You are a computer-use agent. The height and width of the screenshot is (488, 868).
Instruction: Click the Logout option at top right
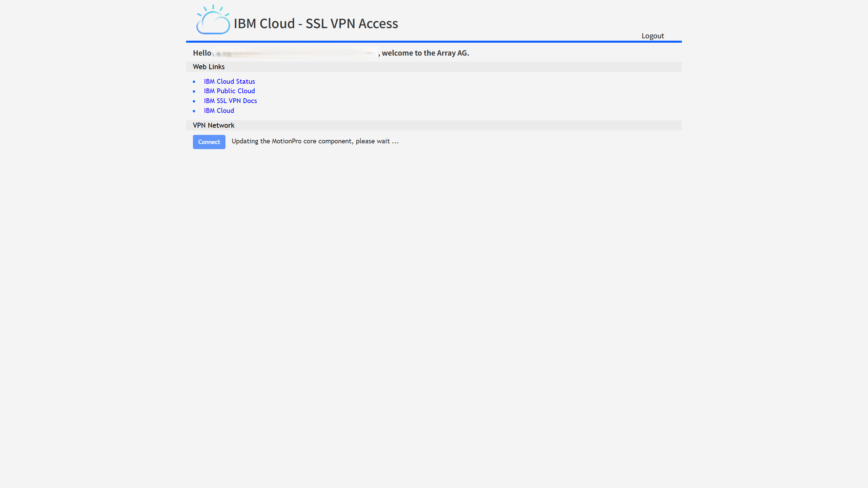tap(652, 36)
